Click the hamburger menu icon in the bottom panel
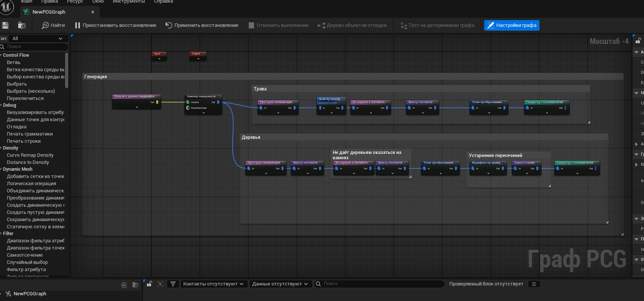 pyautogui.click(x=534, y=284)
